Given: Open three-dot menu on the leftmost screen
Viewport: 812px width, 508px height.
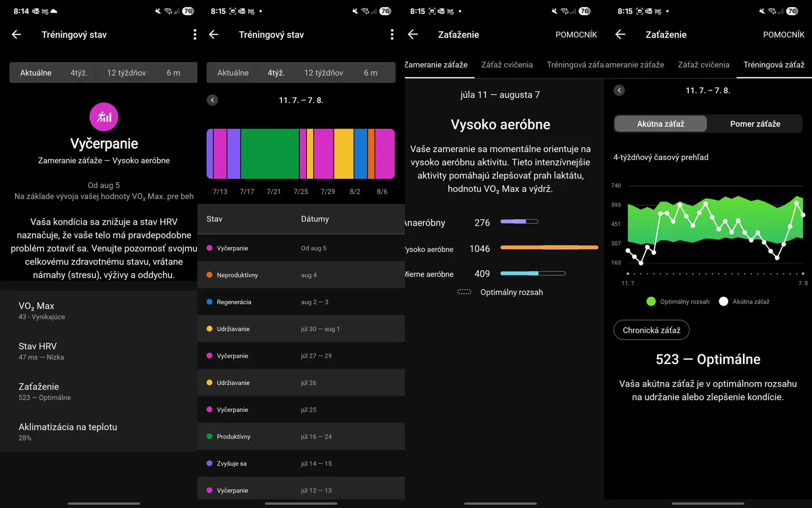Looking at the screenshot, I should [x=194, y=35].
